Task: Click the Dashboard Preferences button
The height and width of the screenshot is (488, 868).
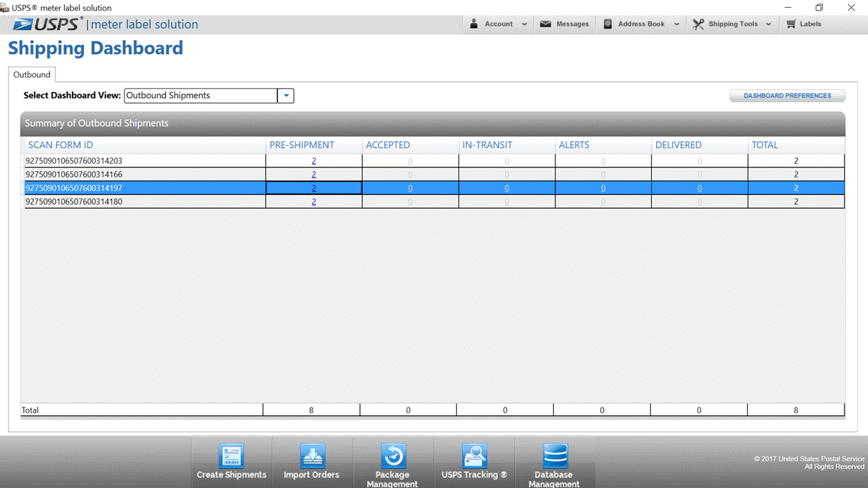Action: click(x=788, y=96)
